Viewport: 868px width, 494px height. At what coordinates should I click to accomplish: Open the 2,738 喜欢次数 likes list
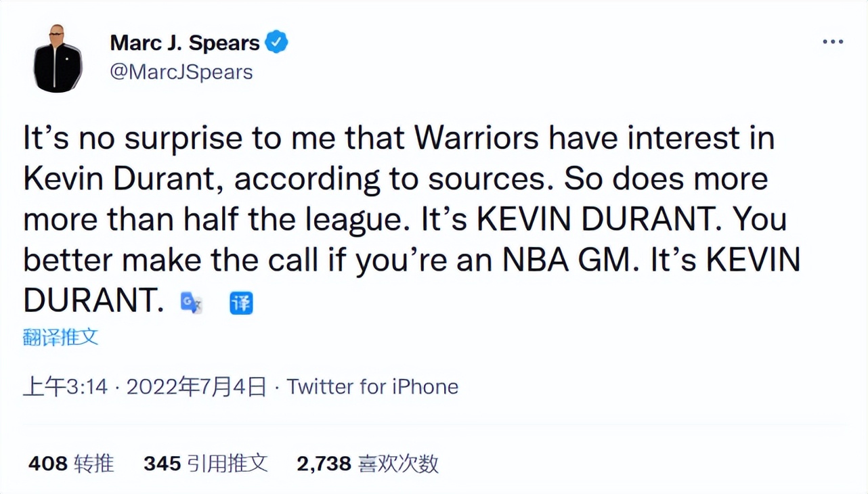tap(368, 464)
